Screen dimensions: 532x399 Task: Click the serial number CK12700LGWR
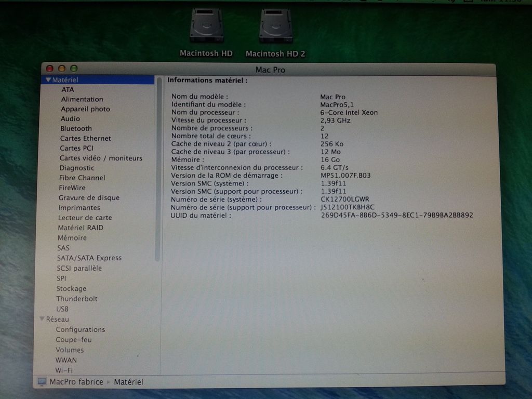pyautogui.click(x=345, y=199)
